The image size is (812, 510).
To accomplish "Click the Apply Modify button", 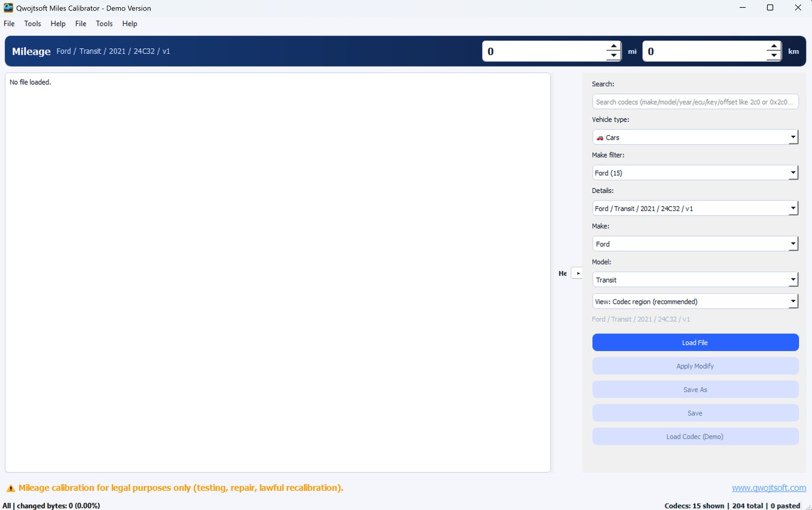I will (x=695, y=366).
